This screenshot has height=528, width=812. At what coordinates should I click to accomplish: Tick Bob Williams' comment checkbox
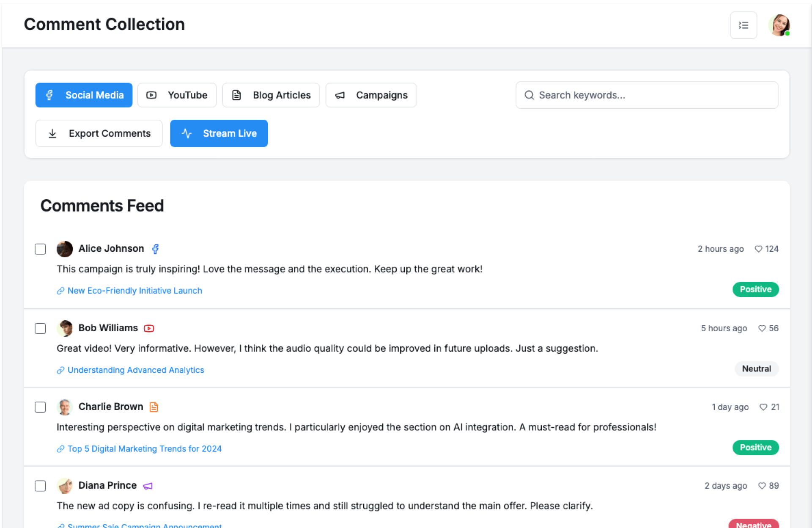(x=40, y=328)
